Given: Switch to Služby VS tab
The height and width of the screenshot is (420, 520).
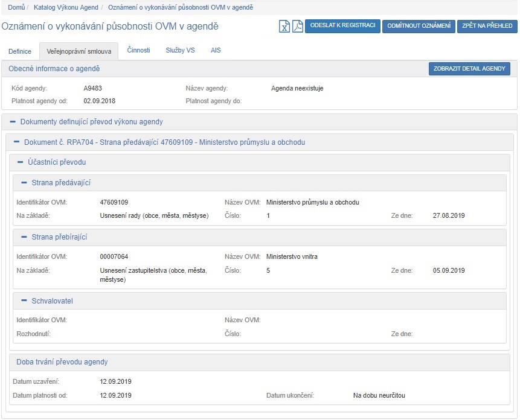Looking at the screenshot, I should pyautogui.click(x=180, y=51).
